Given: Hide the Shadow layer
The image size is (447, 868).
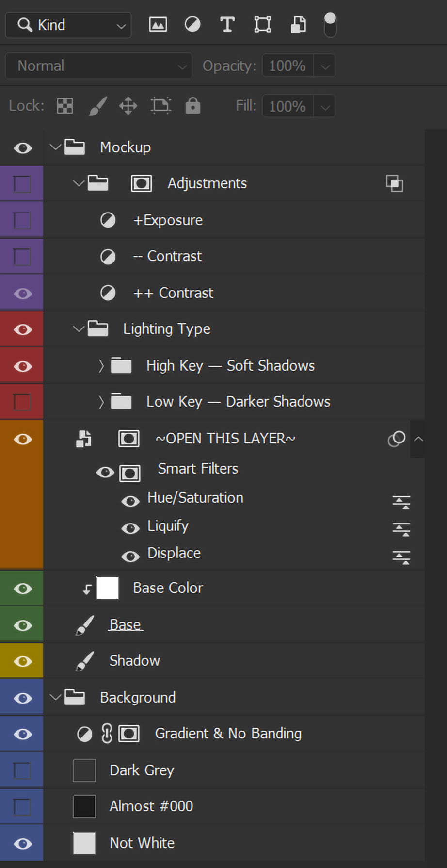Looking at the screenshot, I should (x=22, y=661).
